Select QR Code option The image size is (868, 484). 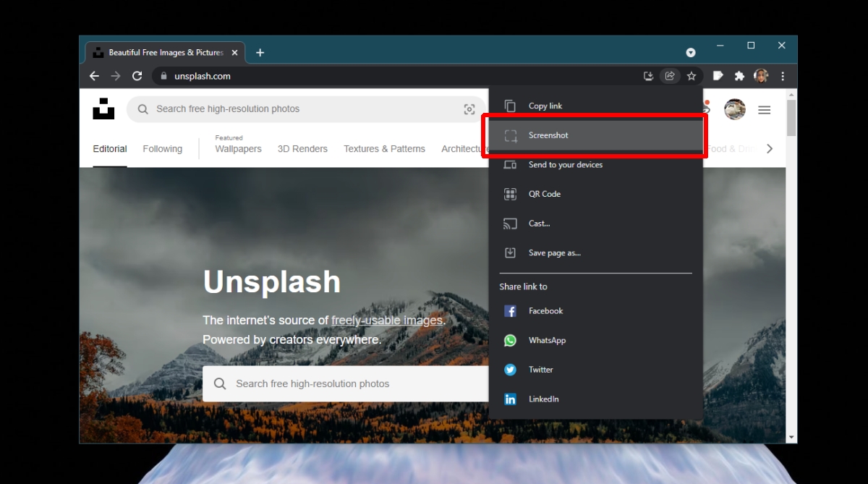tap(596, 194)
